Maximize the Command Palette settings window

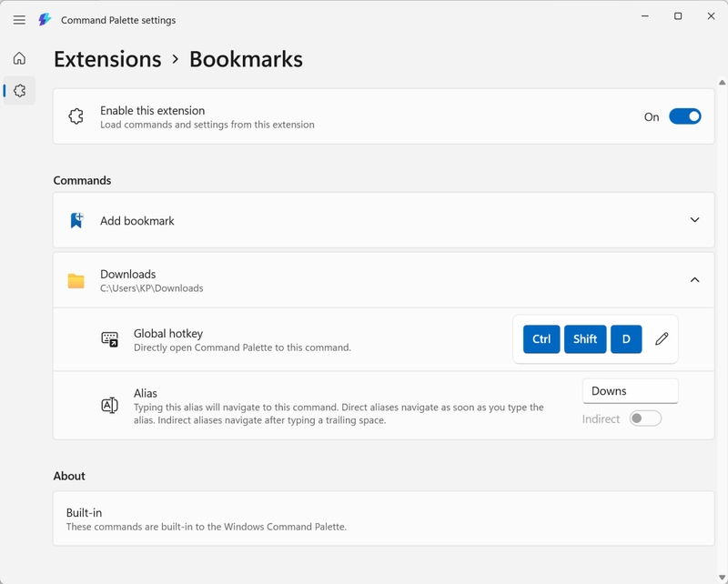tap(678, 16)
